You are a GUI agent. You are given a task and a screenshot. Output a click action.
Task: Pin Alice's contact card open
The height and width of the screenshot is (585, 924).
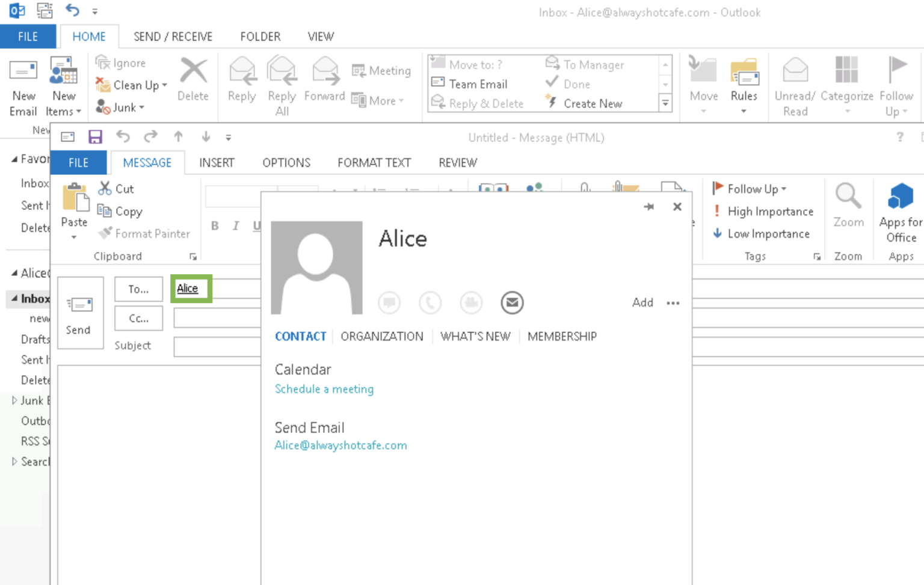[x=649, y=206]
